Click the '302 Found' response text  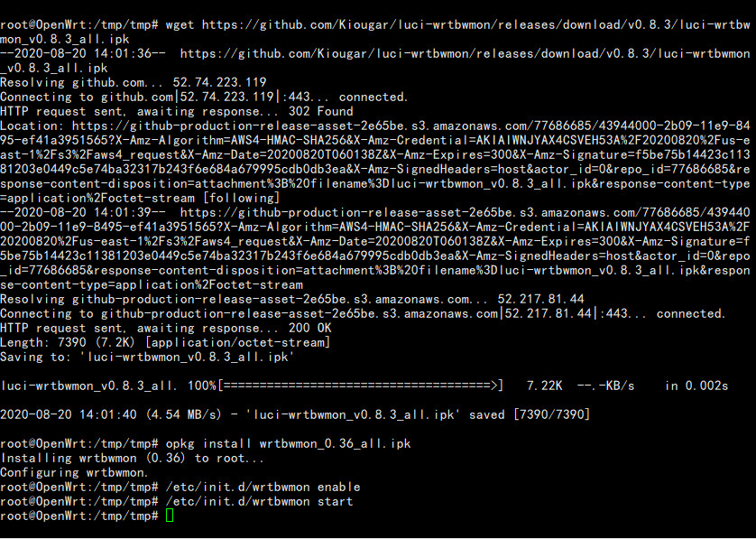click(320, 111)
